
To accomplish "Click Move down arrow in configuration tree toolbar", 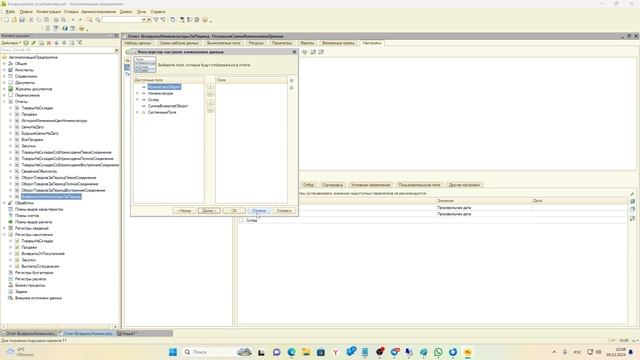I will pyautogui.click(x=64, y=43).
